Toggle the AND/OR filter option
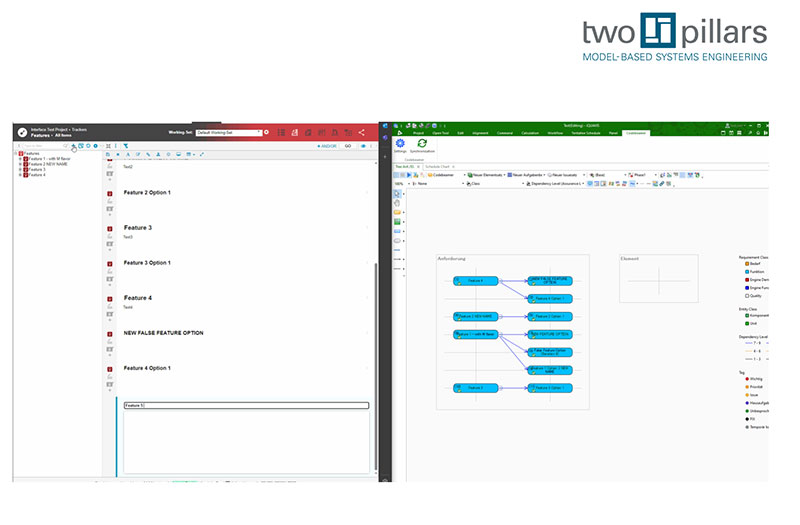This screenshot has height=525, width=800. click(x=326, y=146)
